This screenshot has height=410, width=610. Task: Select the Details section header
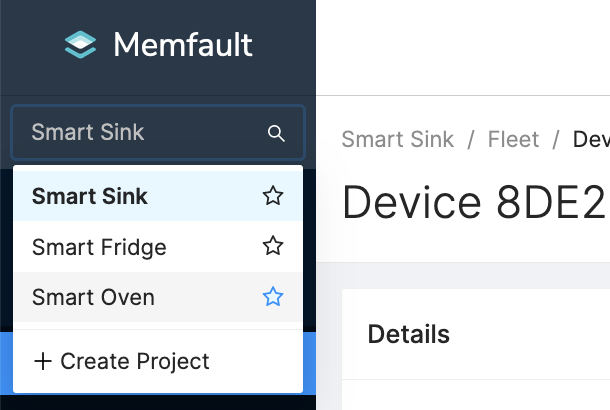409,334
